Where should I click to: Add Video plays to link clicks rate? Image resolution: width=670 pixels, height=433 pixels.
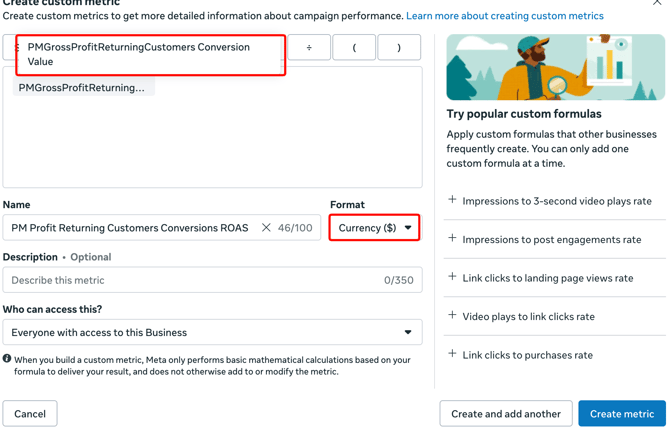tap(555, 316)
